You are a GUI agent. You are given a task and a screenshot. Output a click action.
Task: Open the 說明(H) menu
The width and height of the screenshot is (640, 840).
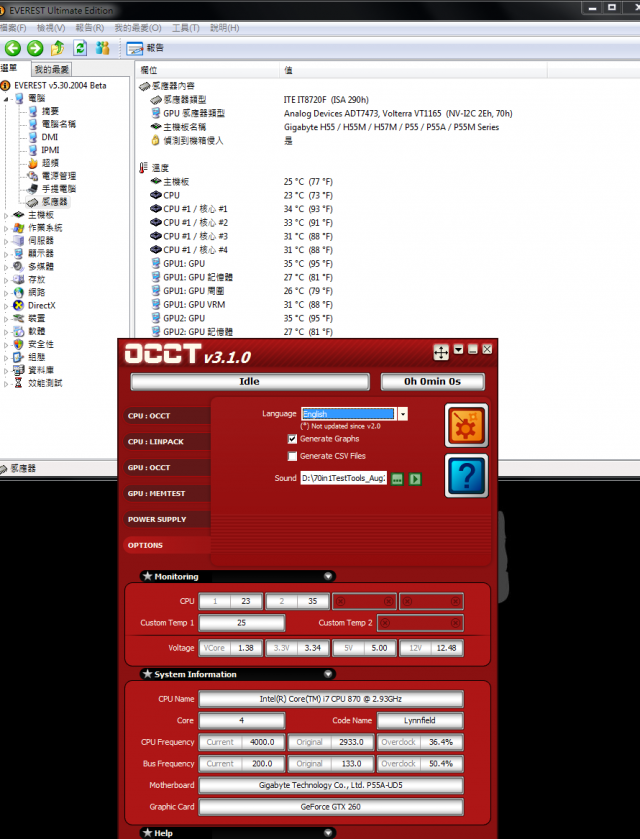[224, 28]
